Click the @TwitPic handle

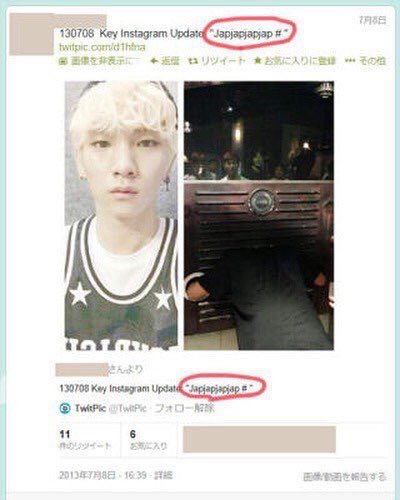point(128,408)
